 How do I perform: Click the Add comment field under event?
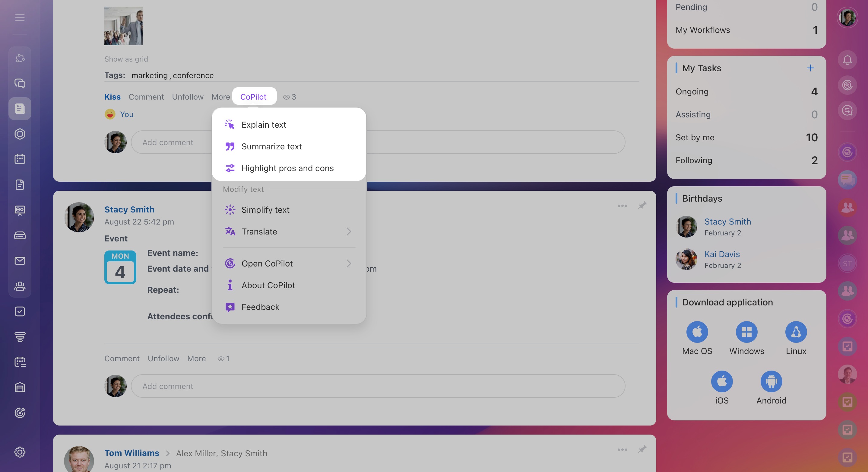377,386
